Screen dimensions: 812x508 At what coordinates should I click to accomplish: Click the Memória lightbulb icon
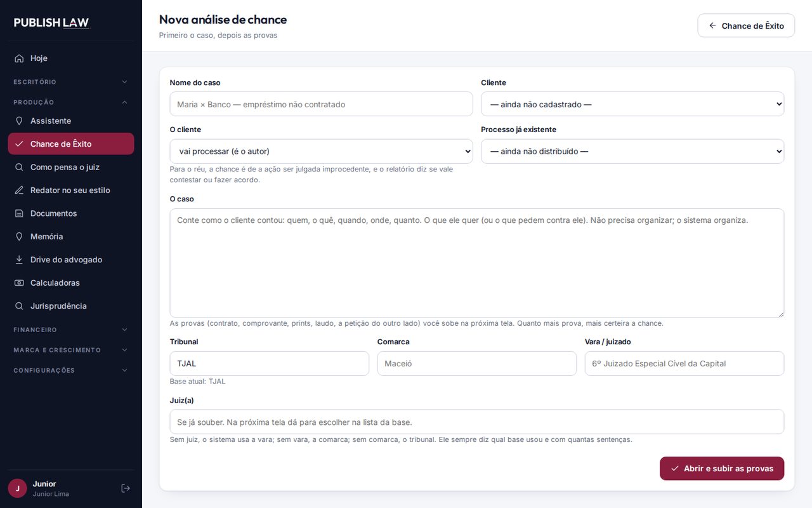(19, 236)
